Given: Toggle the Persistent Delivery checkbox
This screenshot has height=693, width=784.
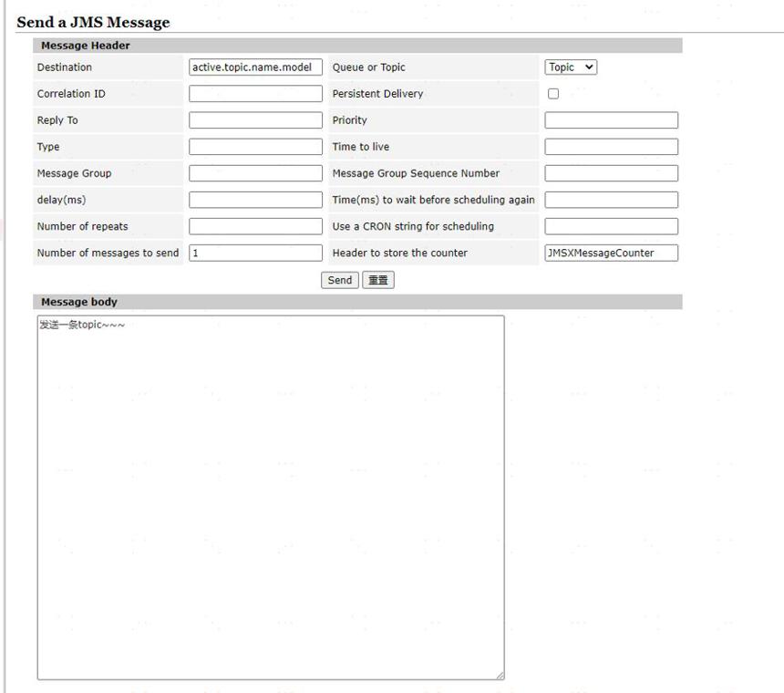Looking at the screenshot, I should point(553,94).
